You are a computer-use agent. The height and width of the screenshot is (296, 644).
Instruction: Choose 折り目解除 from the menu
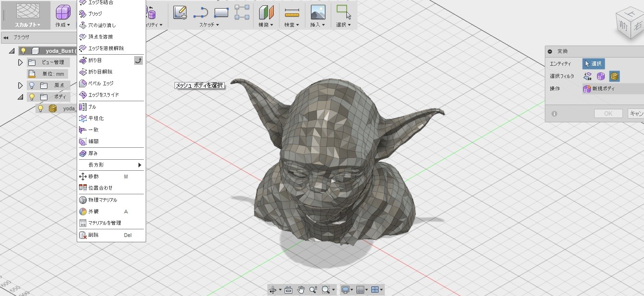[111, 72]
